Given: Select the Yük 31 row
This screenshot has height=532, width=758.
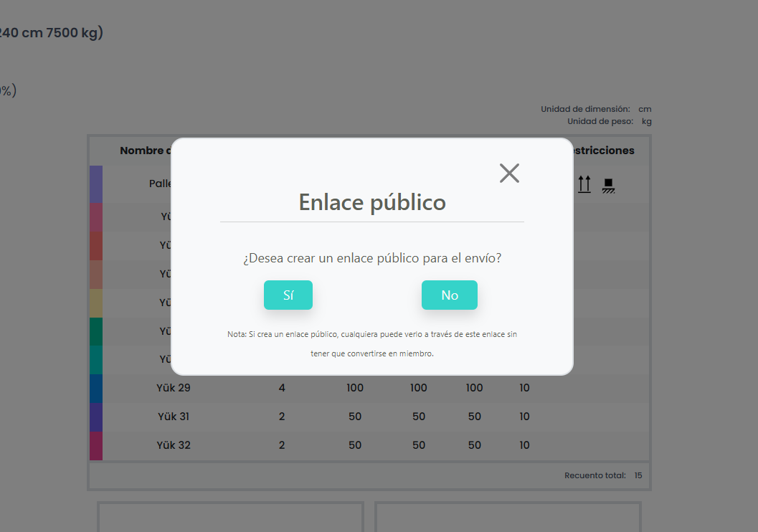Looking at the screenshot, I should pos(174,417).
